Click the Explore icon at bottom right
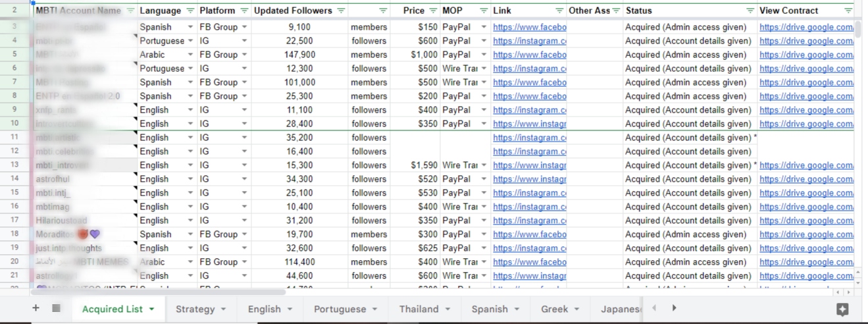This screenshot has height=324, width=868. tap(842, 309)
